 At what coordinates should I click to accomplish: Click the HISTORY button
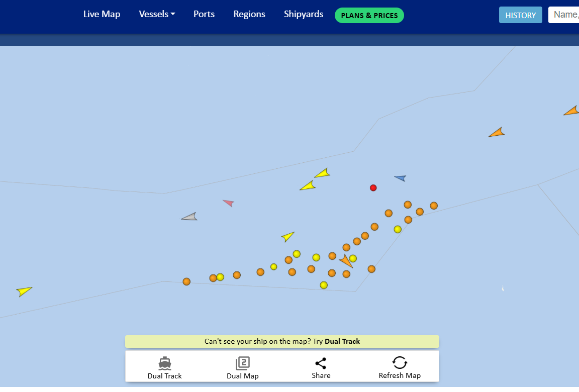click(520, 15)
